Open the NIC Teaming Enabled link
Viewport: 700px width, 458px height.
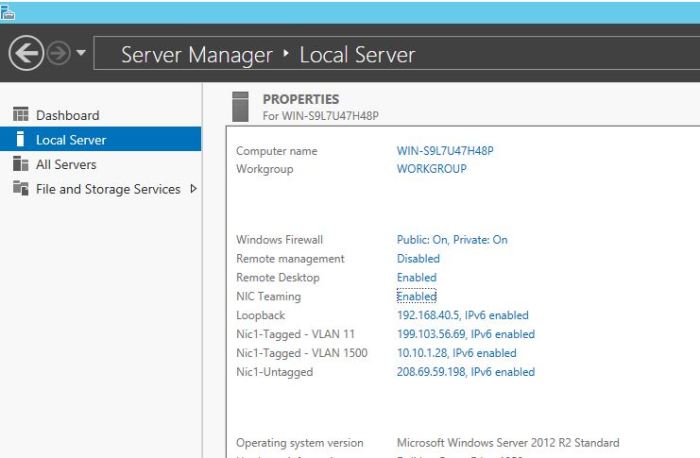pos(416,297)
